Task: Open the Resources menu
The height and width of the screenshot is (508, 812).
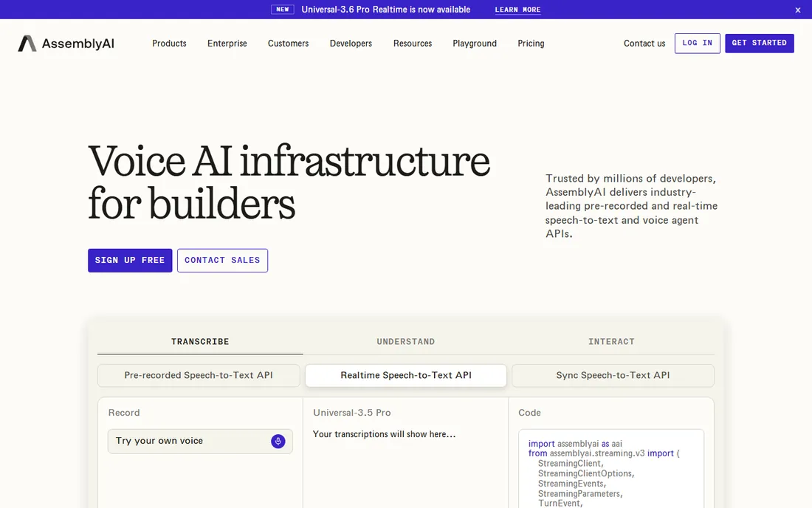Action: [x=413, y=44]
